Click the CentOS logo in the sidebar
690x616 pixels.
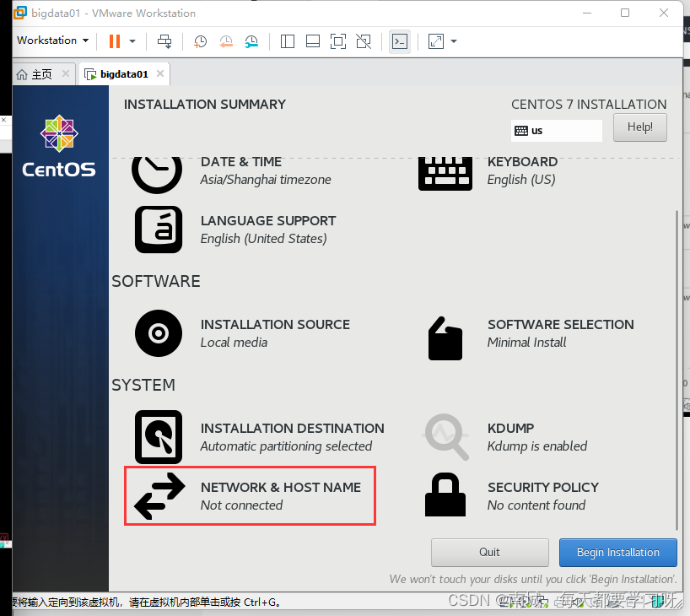[x=59, y=146]
